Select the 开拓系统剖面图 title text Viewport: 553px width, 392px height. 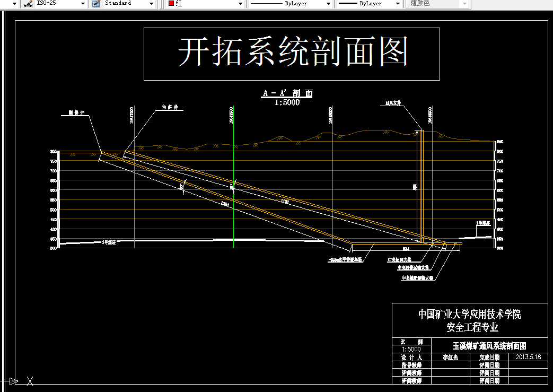(293, 52)
